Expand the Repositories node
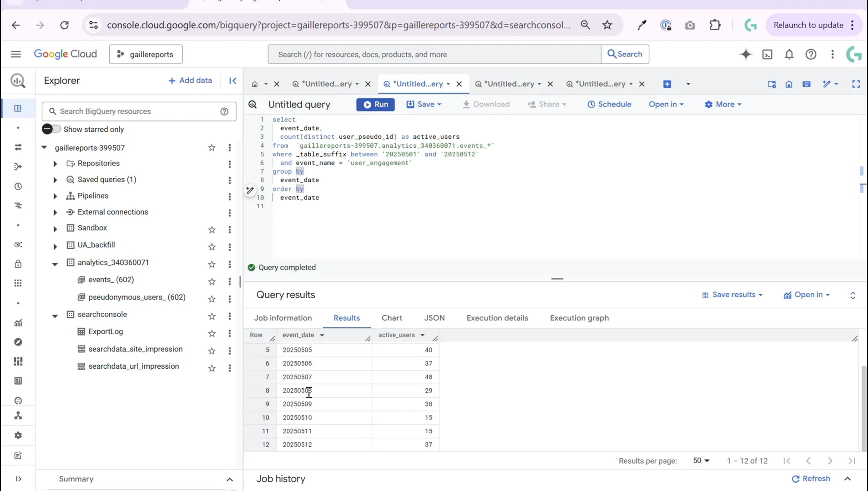 [x=55, y=164]
